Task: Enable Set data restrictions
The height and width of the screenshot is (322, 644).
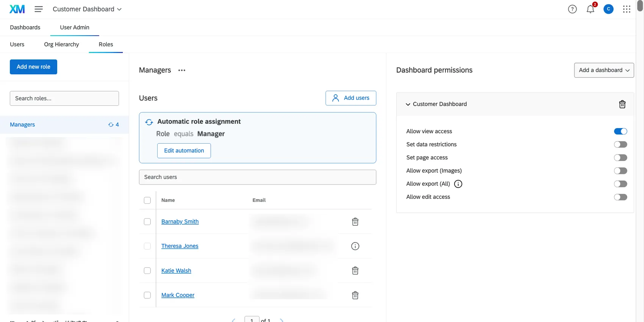Action: pyautogui.click(x=621, y=144)
